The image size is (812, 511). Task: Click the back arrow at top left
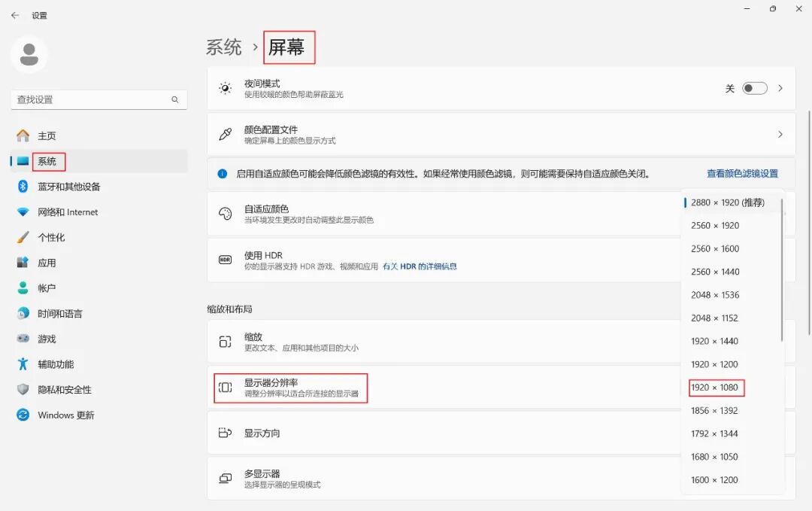pos(14,14)
